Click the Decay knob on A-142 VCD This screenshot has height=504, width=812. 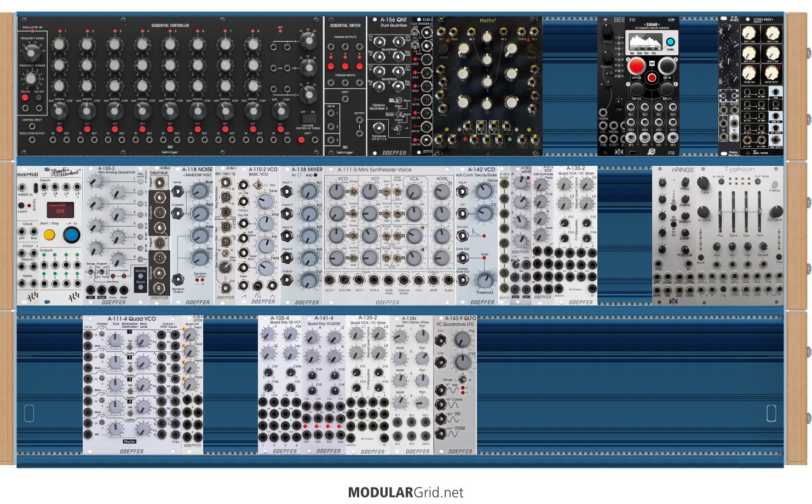(484, 190)
